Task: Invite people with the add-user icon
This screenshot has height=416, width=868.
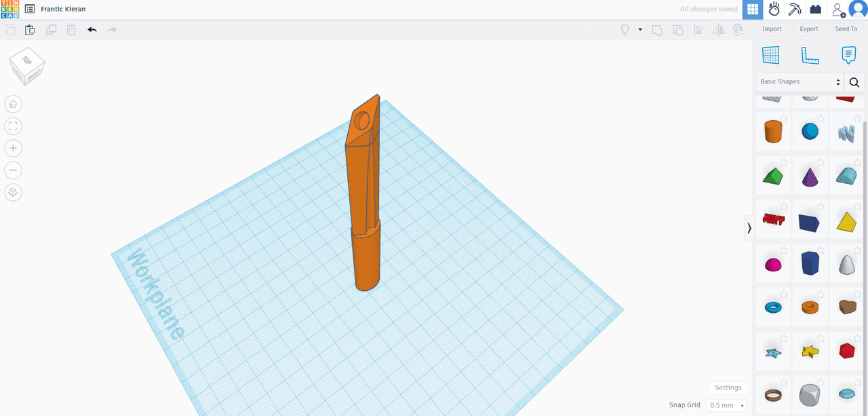Action: pos(838,10)
